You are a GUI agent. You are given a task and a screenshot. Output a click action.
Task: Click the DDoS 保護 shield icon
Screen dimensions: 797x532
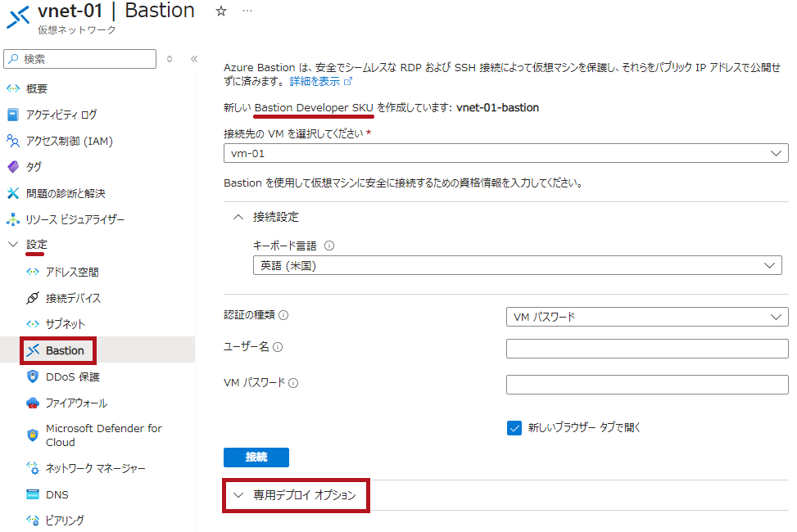[x=33, y=376]
